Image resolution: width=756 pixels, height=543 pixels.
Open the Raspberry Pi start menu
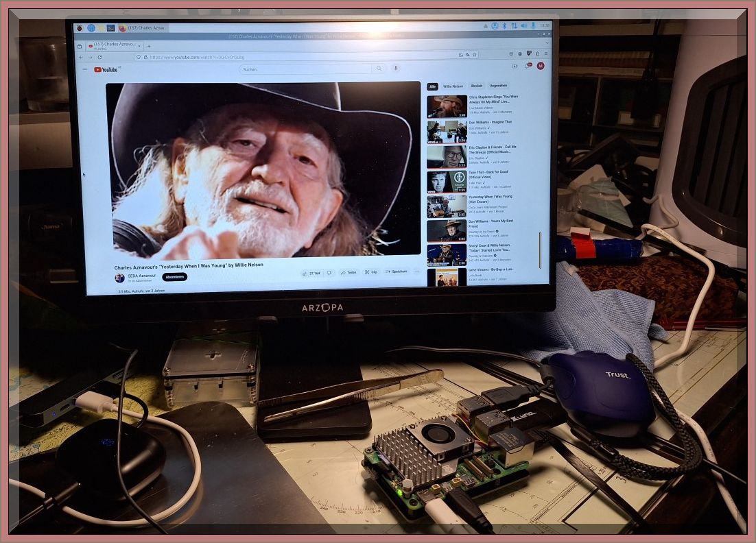coord(78,27)
